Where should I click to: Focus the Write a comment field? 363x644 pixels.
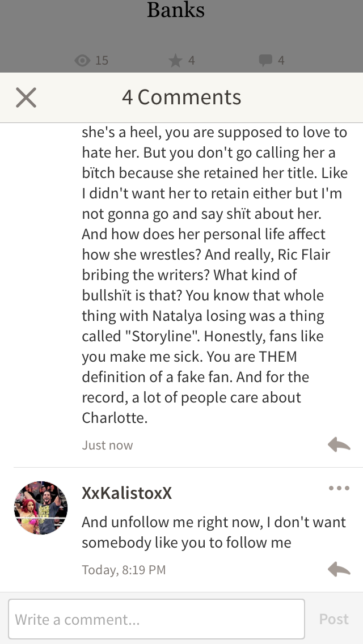tap(157, 619)
